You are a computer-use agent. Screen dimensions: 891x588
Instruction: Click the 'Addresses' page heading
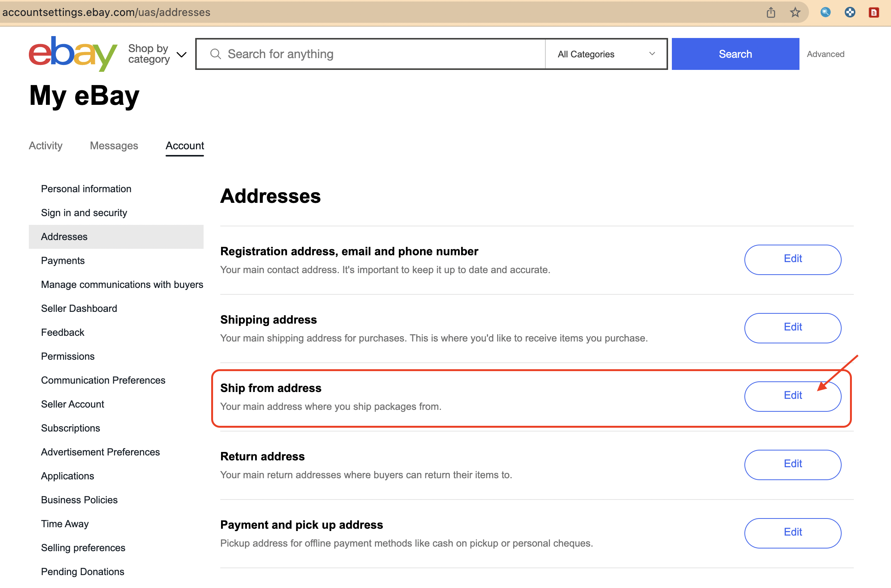[270, 196]
